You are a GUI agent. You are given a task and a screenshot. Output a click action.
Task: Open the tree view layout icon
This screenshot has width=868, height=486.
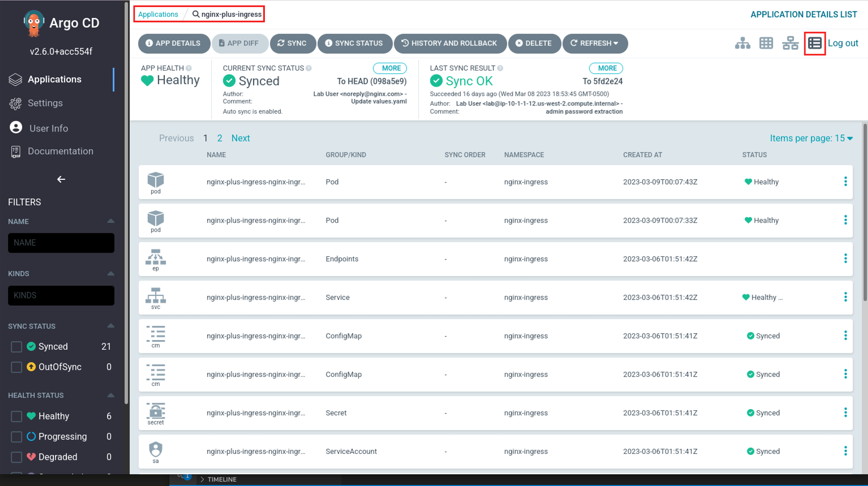point(743,43)
